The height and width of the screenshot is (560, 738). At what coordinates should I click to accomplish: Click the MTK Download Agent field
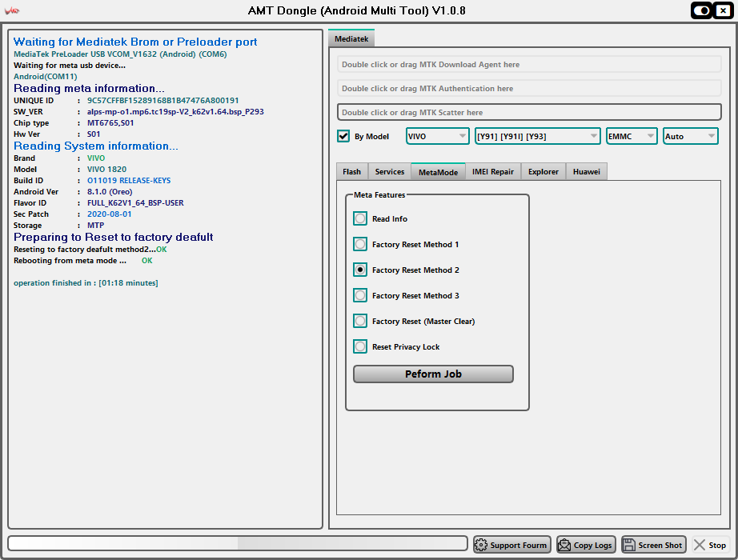[x=529, y=65]
